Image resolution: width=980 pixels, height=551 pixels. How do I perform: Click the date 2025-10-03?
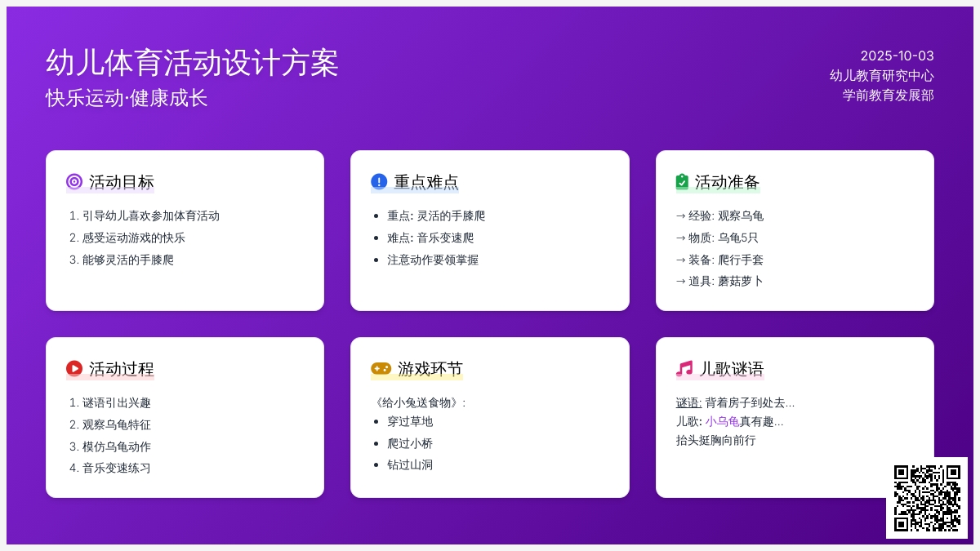[897, 56]
